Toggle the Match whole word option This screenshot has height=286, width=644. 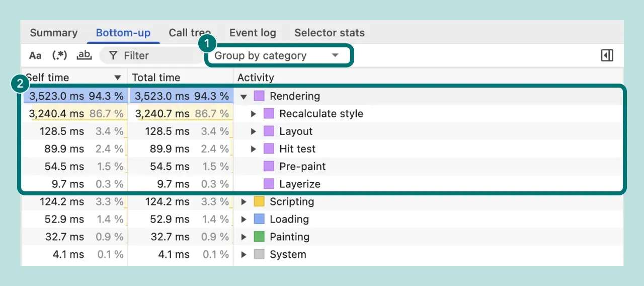click(x=84, y=56)
